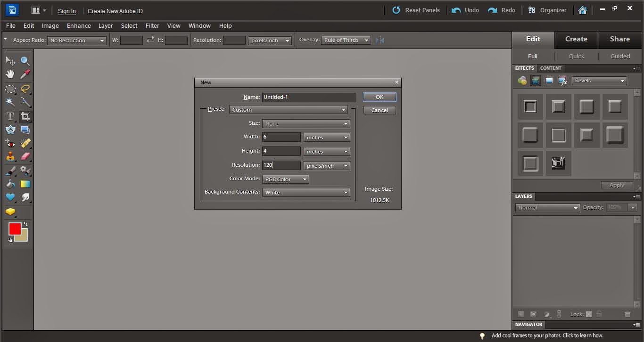Select the Smudge finger tool
The width and height of the screenshot is (644, 342).
click(x=25, y=197)
